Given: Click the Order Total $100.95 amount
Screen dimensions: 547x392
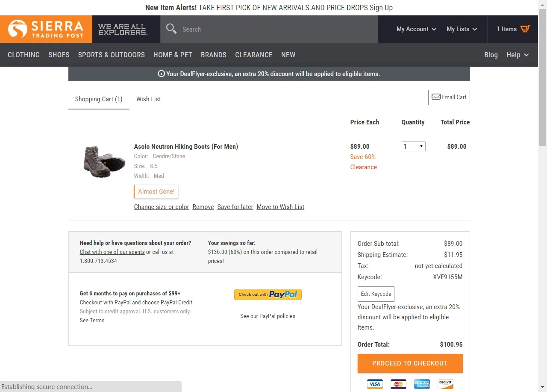Looking at the screenshot, I should click(451, 345).
